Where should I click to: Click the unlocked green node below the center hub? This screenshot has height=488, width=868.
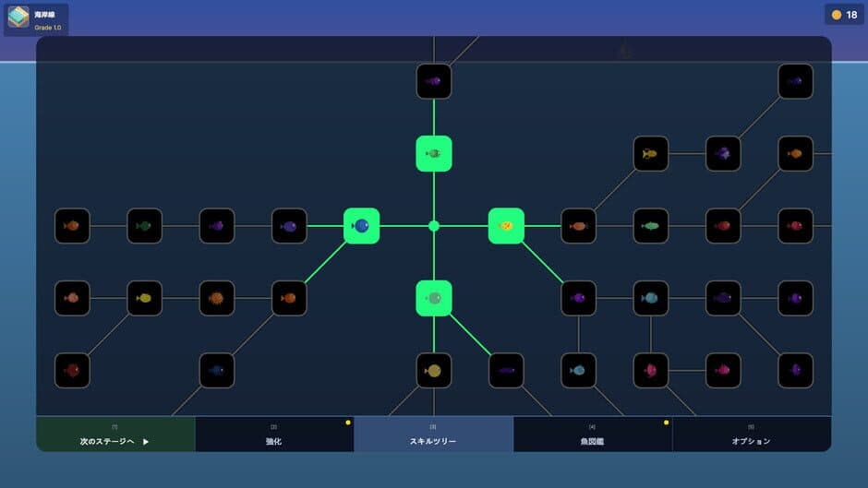[x=434, y=298]
